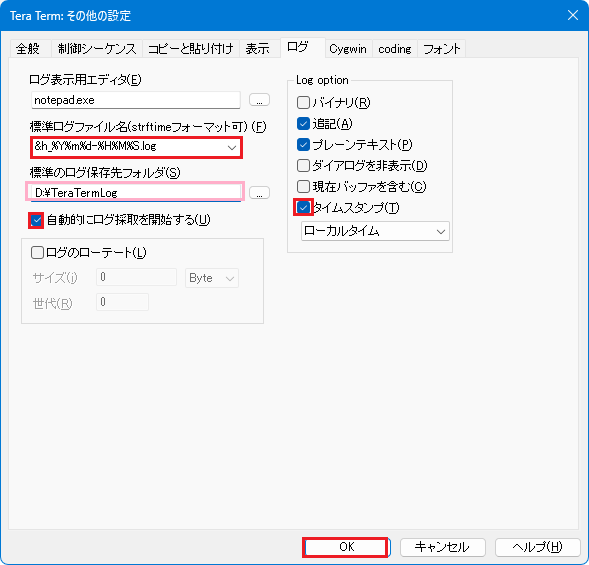This screenshot has width=589, height=565.
Task: Open the 制御シーケンス tab
Action: pos(97,49)
